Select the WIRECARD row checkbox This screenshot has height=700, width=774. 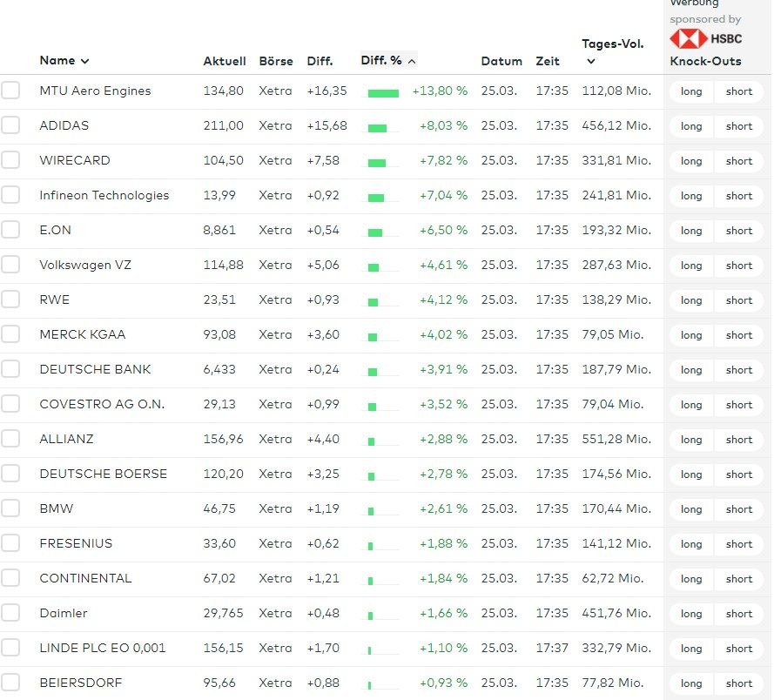10,160
